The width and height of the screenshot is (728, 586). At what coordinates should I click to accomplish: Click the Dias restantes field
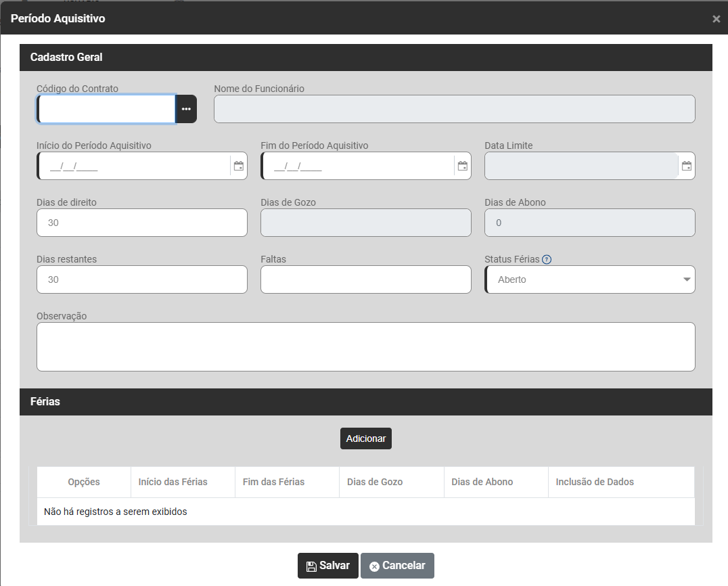[142, 279]
